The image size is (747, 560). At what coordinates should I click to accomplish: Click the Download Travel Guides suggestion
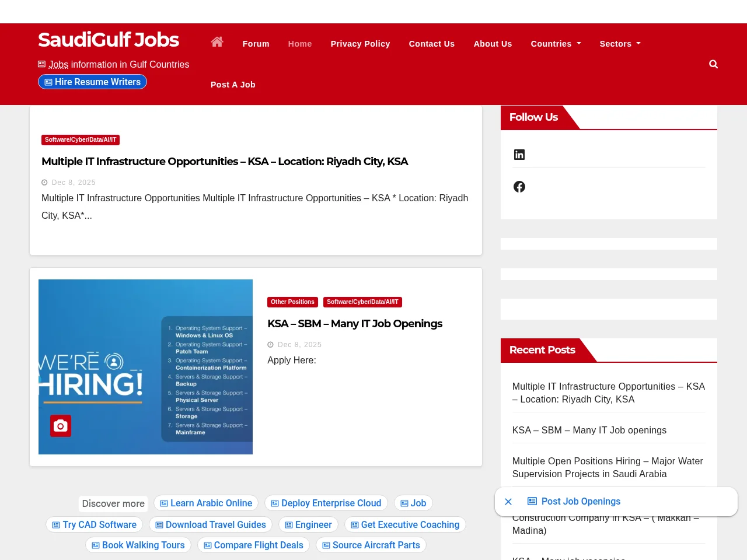click(211, 525)
